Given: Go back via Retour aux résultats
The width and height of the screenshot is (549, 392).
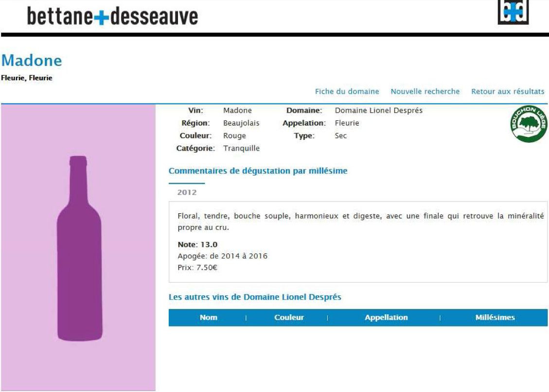Looking at the screenshot, I should coord(508,91).
